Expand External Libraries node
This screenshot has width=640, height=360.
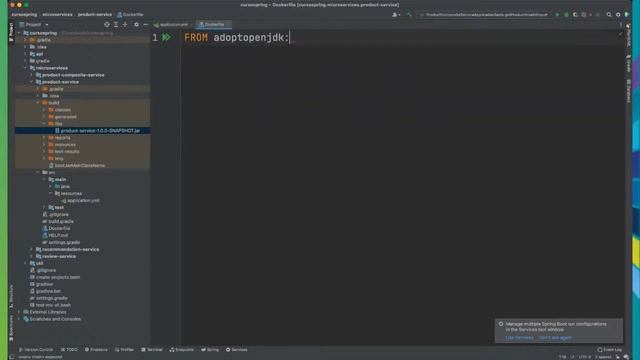19,312
